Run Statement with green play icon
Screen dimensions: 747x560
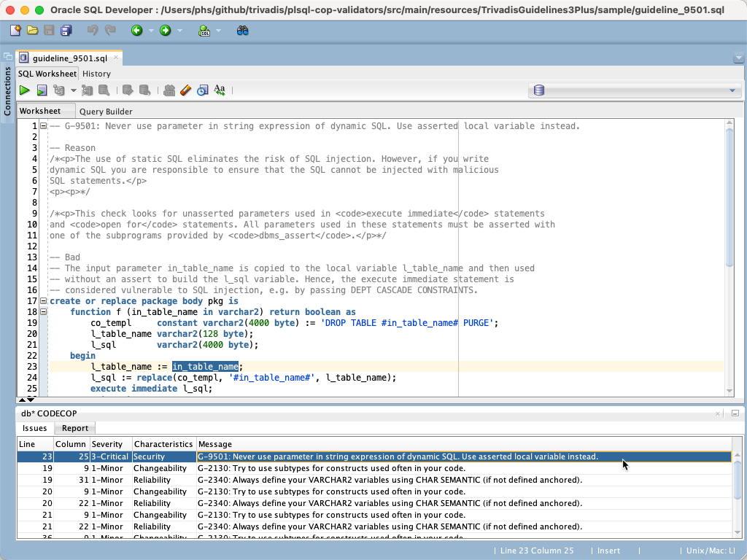[24, 90]
